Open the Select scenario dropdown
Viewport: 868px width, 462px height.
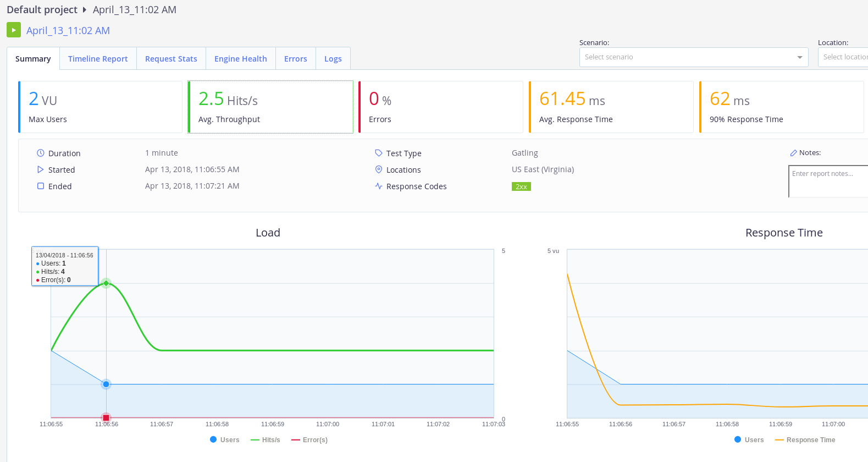point(693,57)
